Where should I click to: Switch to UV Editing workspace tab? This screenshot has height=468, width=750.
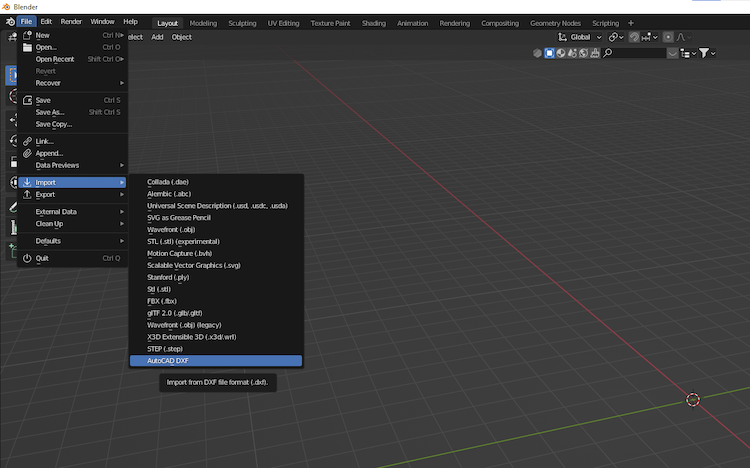pyautogui.click(x=283, y=23)
